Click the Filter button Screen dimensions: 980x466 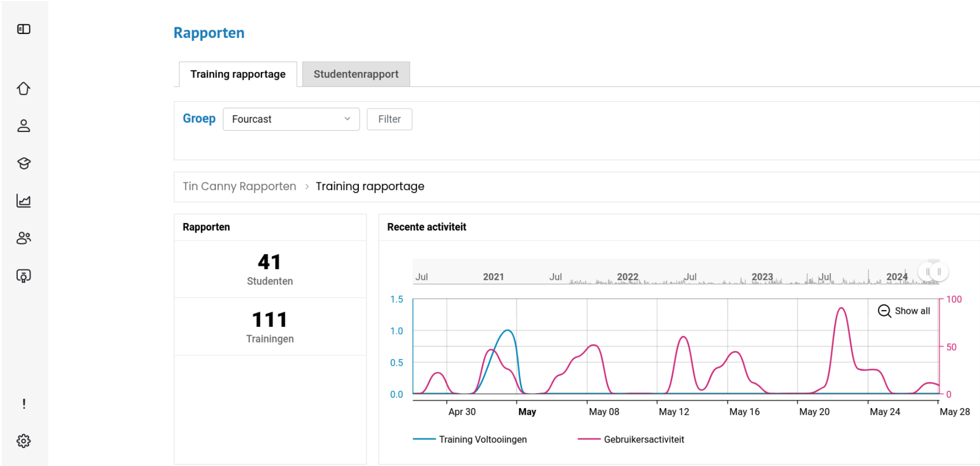(x=390, y=119)
